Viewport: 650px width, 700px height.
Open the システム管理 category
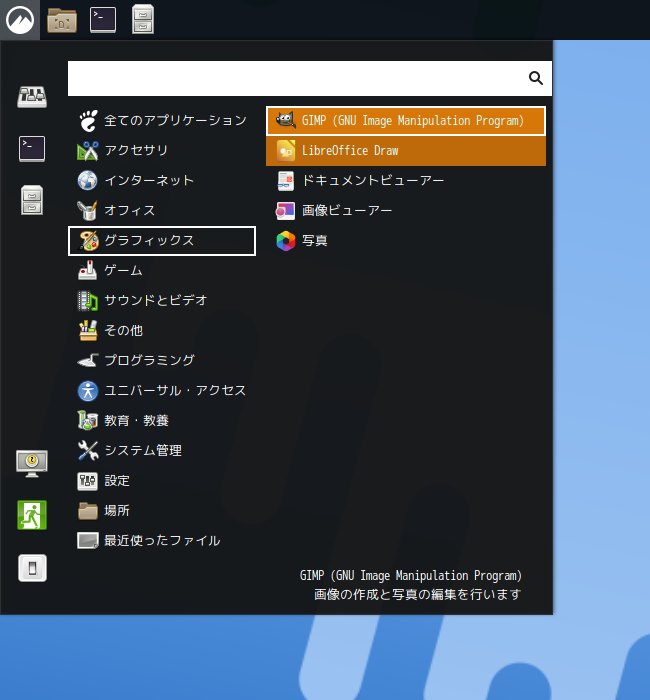pos(162,450)
